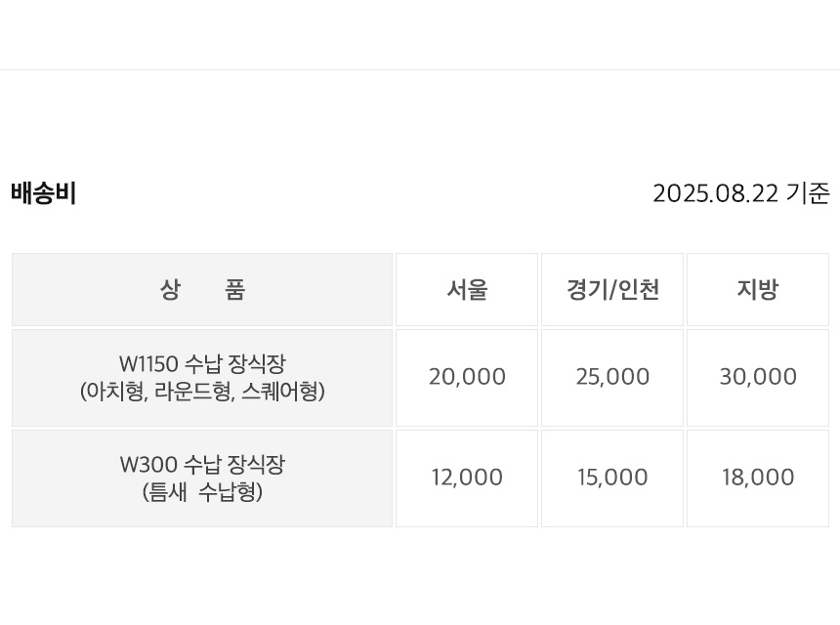Select the 15,000 fee cell
The width and height of the screenshot is (840, 625).
(612, 478)
